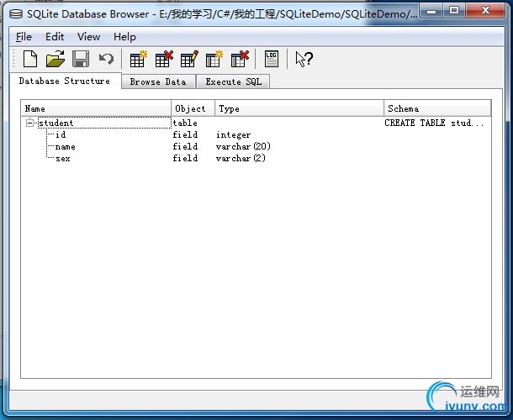Click the 'varchar(20)' type cell

click(243, 146)
